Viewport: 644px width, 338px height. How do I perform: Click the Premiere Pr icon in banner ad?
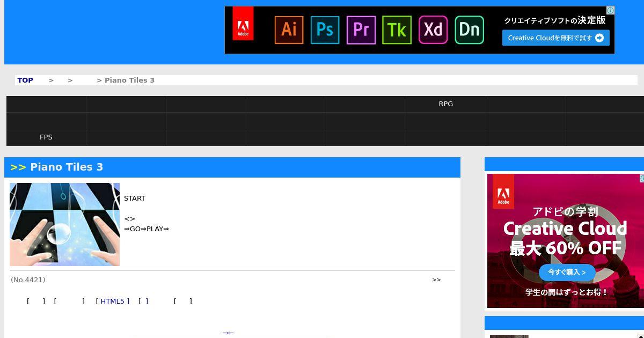(361, 30)
